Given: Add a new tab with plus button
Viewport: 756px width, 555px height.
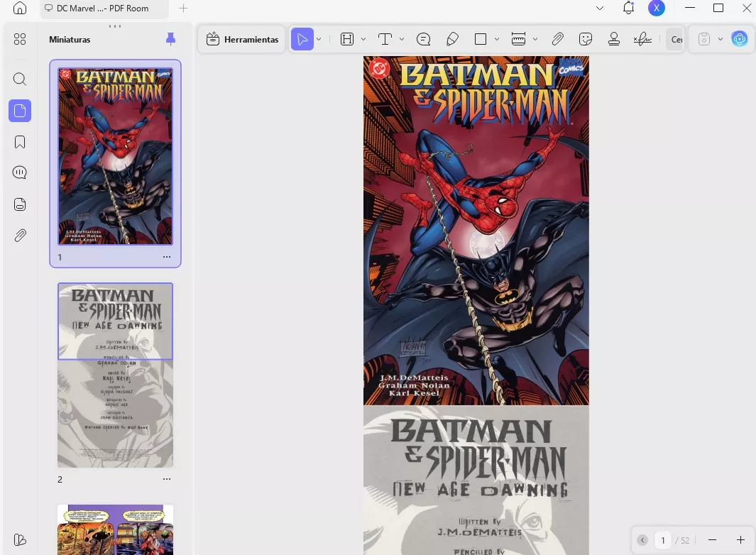Looking at the screenshot, I should point(183,9).
